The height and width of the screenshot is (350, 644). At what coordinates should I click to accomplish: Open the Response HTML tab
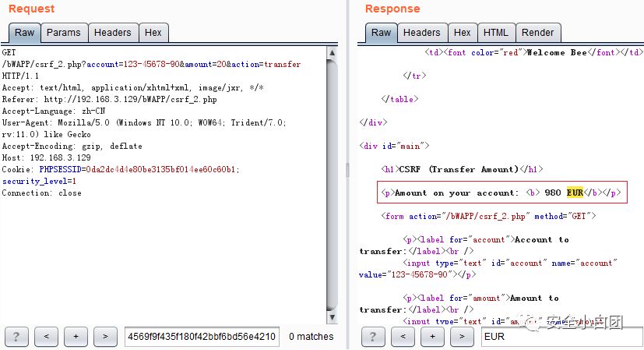[496, 33]
